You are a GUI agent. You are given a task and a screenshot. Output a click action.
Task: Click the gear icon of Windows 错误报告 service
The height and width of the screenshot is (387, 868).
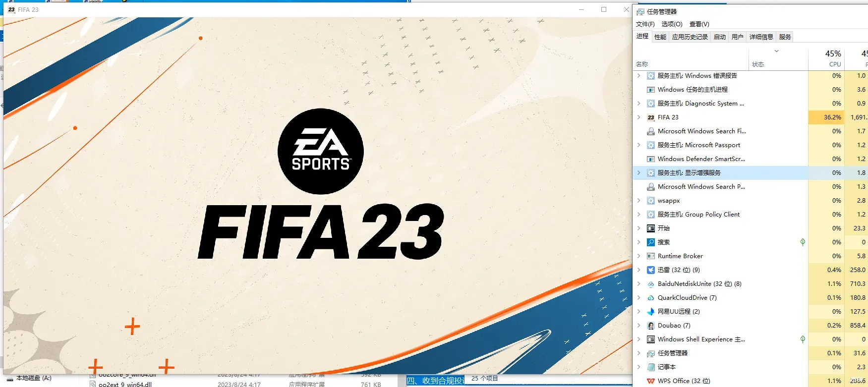[651, 76]
